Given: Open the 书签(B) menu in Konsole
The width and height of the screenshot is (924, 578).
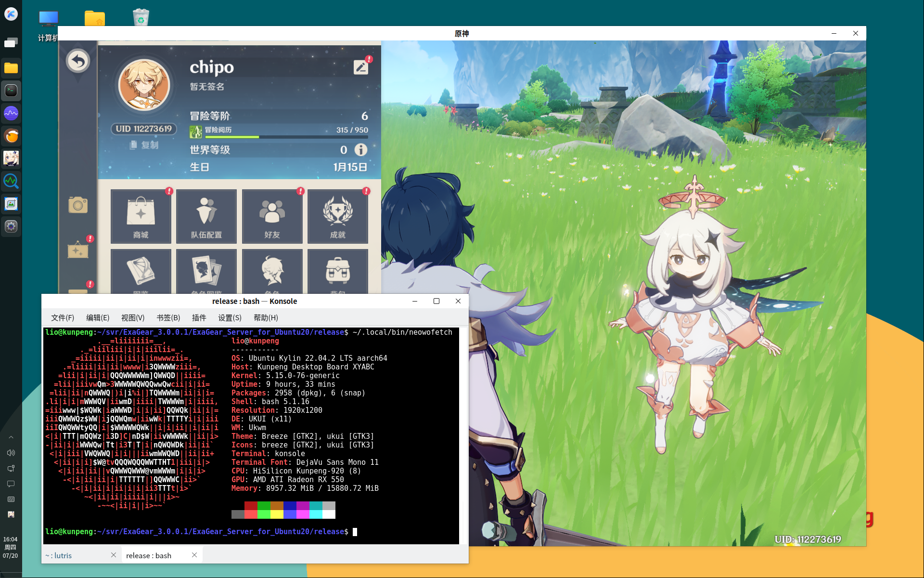Looking at the screenshot, I should coord(168,318).
